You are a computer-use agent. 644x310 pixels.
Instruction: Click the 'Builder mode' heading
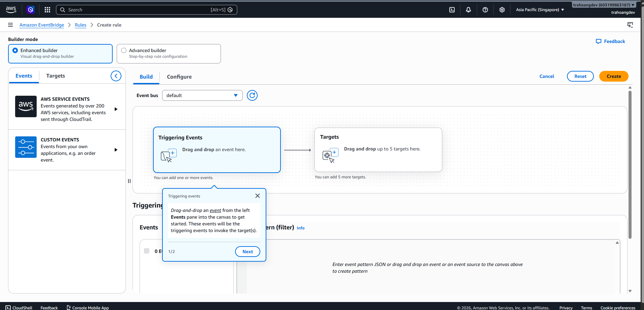coord(23,39)
